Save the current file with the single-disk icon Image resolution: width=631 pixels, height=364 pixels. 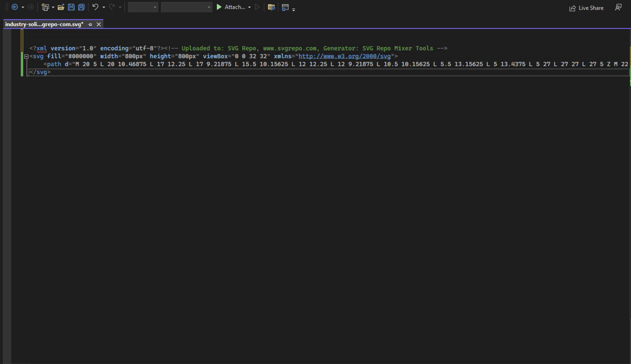point(71,7)
